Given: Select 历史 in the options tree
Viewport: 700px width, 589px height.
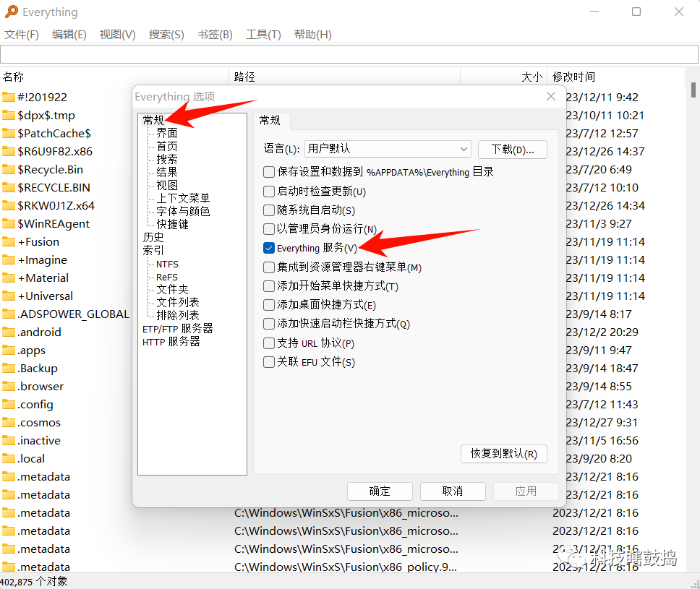Looking at the screenshot, I should pyautogui.click(x=153, y=237).
